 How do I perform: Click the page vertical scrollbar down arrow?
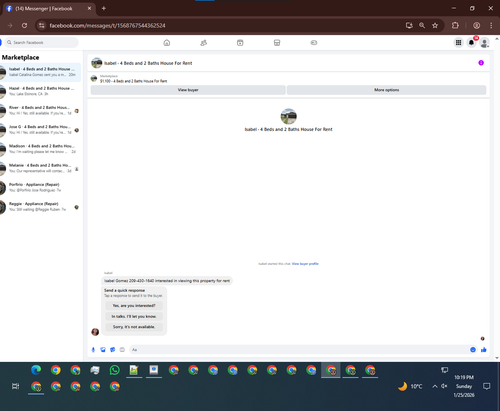(x=497, y=358)
